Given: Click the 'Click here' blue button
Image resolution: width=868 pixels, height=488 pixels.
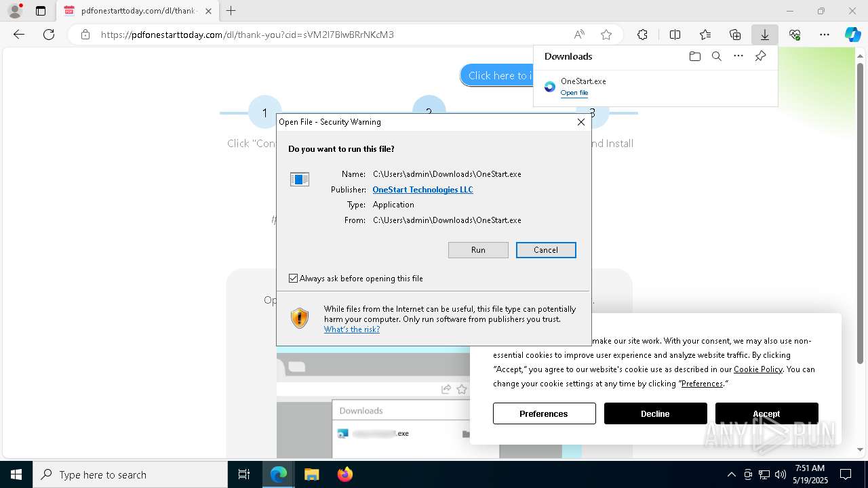Looking at the screenshot, I should pos(498,75).
